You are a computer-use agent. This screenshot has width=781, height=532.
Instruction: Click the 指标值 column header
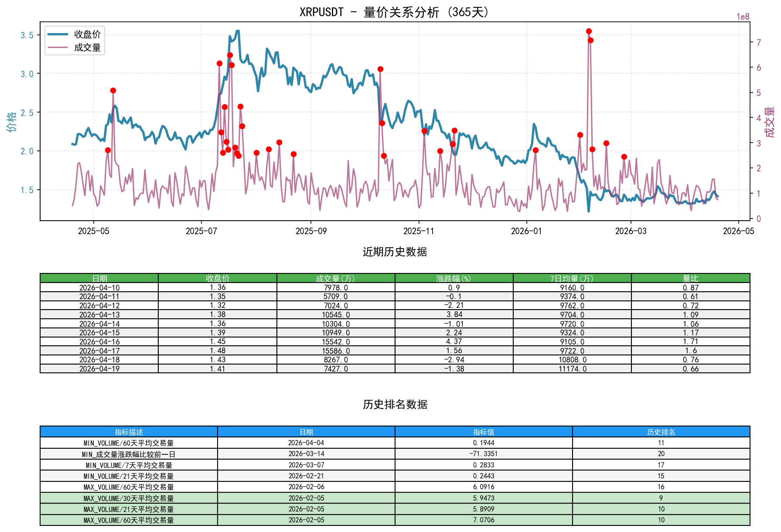click(x=484, y=432)
